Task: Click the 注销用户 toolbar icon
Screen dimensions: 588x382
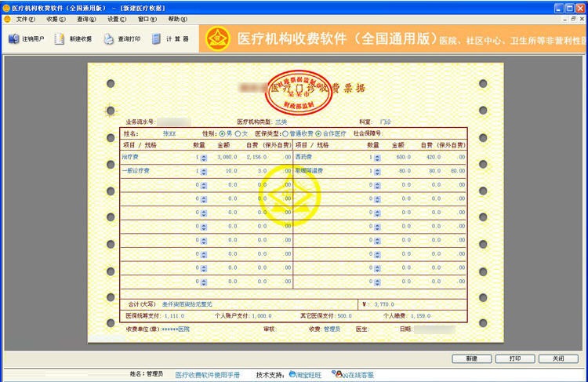Action: [14, 38]
